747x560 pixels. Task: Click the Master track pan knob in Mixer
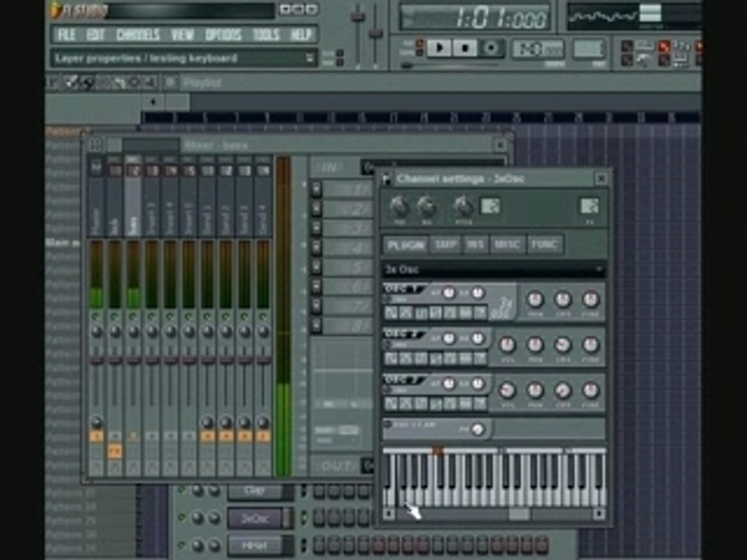pos(96,332)
